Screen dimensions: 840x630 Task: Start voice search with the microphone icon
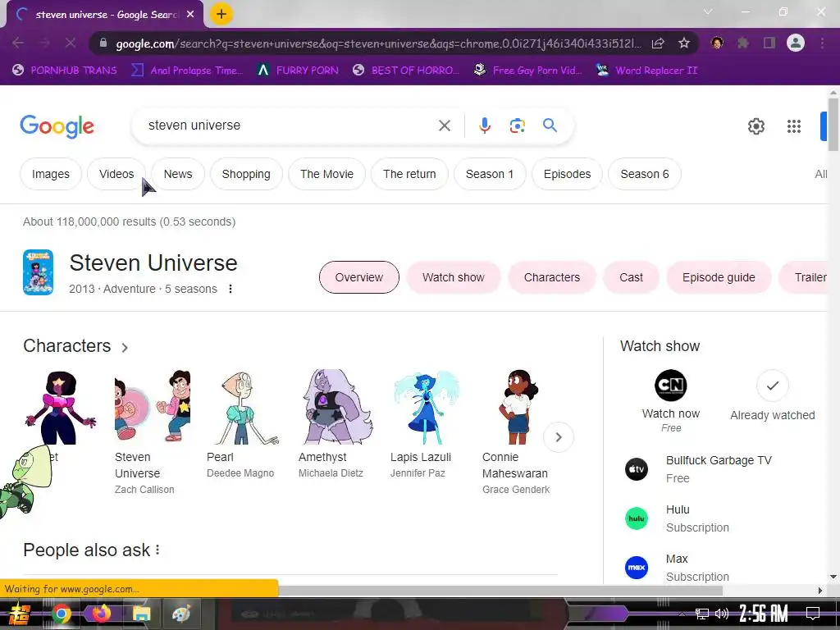point(484,126)
